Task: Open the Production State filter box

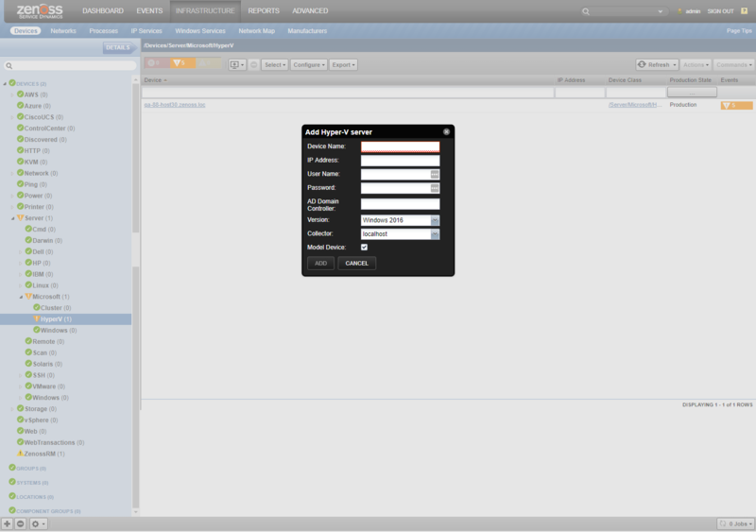Action: click(692, 92)
